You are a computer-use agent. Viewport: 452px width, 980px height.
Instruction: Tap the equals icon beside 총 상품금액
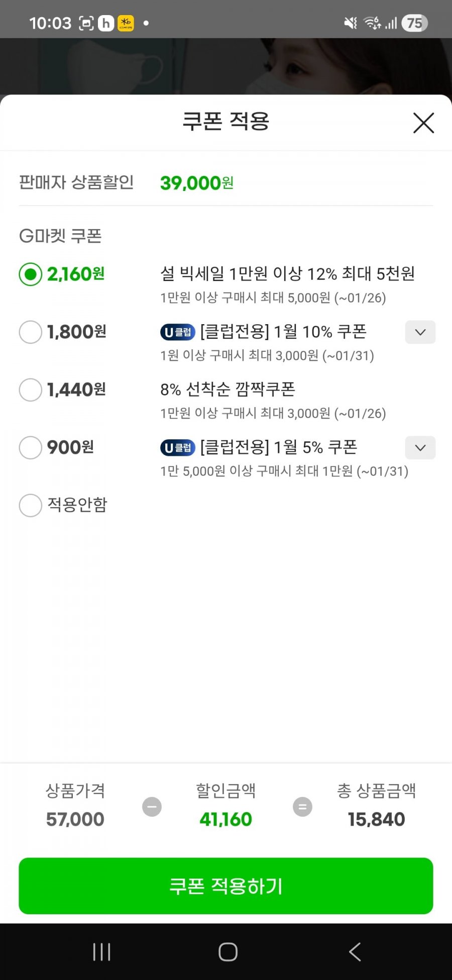click(302, 807)
